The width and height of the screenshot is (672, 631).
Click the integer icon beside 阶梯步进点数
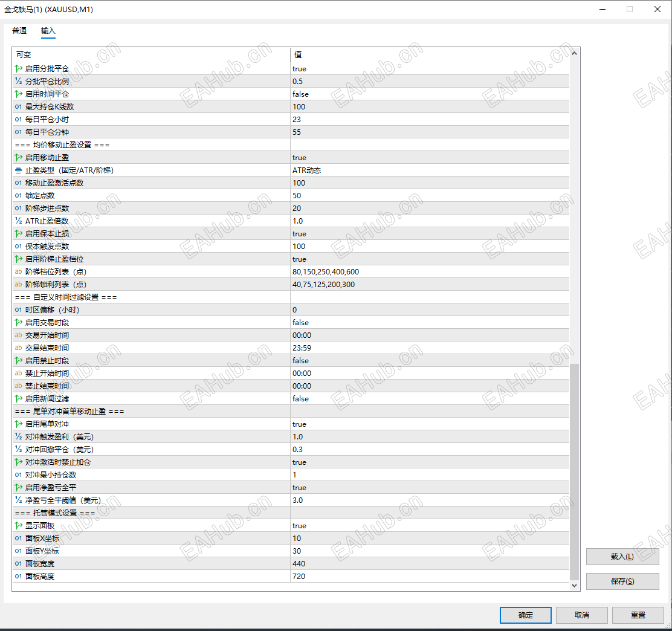coord(18,209)
